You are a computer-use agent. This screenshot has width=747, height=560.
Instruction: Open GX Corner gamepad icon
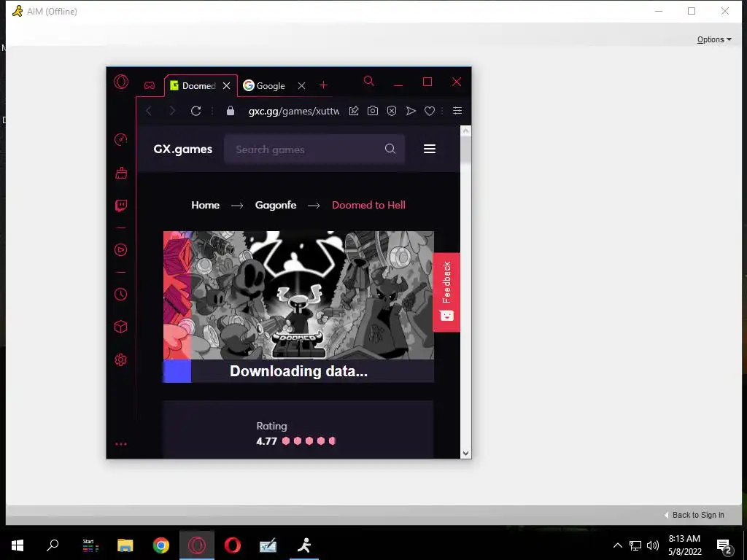150,86
